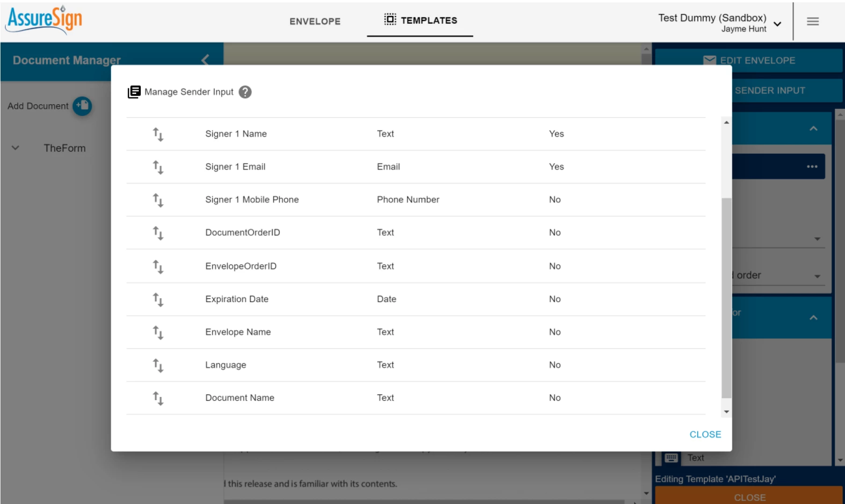Click the Document Manager panel title
This screenshot has height=504, width=845.
click(x=66, y=60)
